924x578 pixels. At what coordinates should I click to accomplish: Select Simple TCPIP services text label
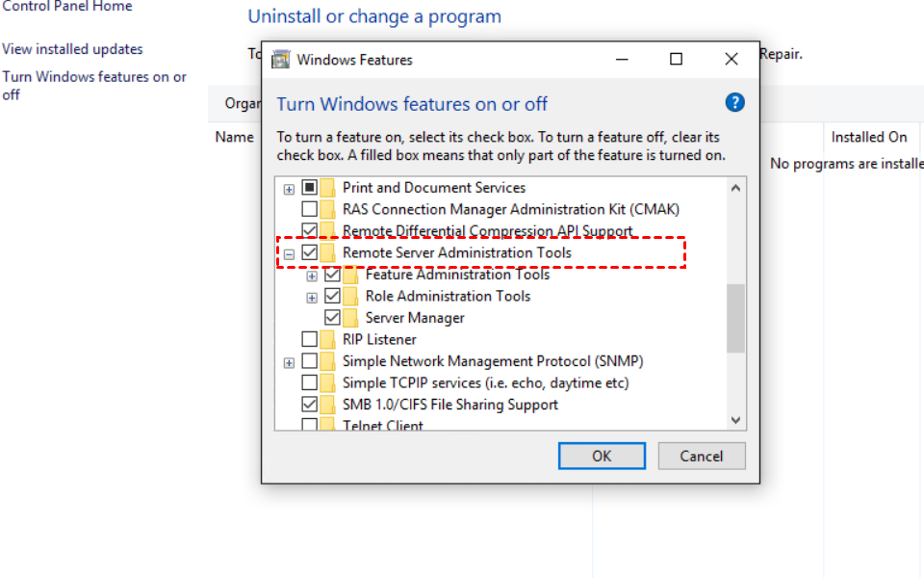pos(485,382)
